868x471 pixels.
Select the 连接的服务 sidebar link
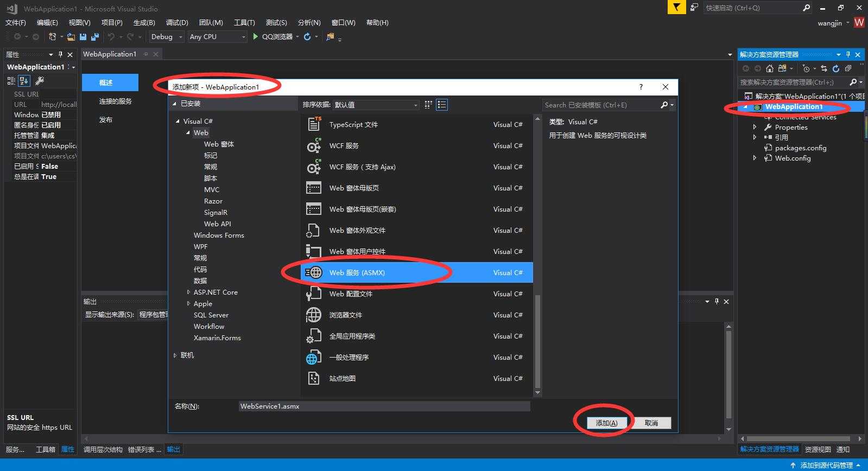click(x=115, y=101)
